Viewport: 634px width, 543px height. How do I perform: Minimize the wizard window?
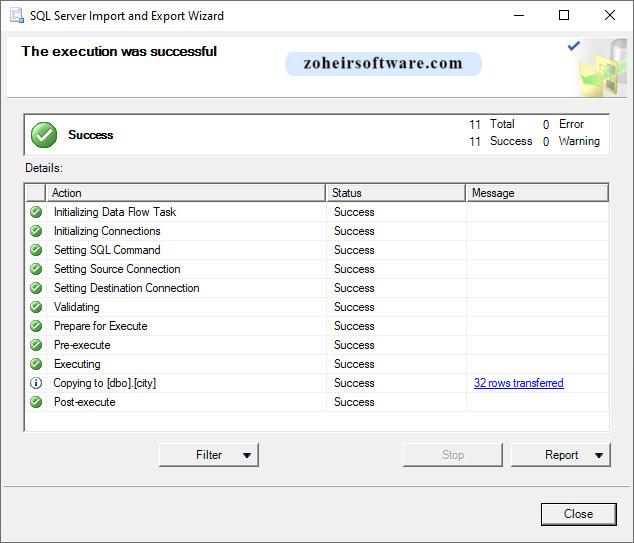tap(519, 15)
